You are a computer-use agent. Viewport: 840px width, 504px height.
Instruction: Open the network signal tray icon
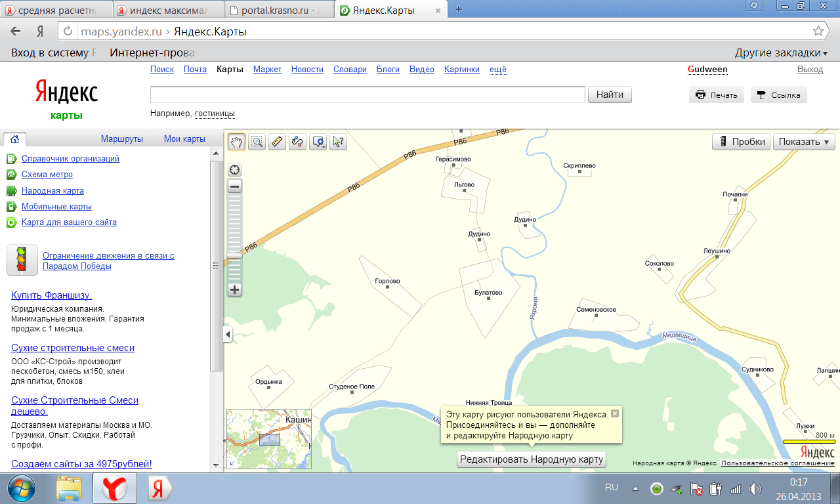coord(735,489)
